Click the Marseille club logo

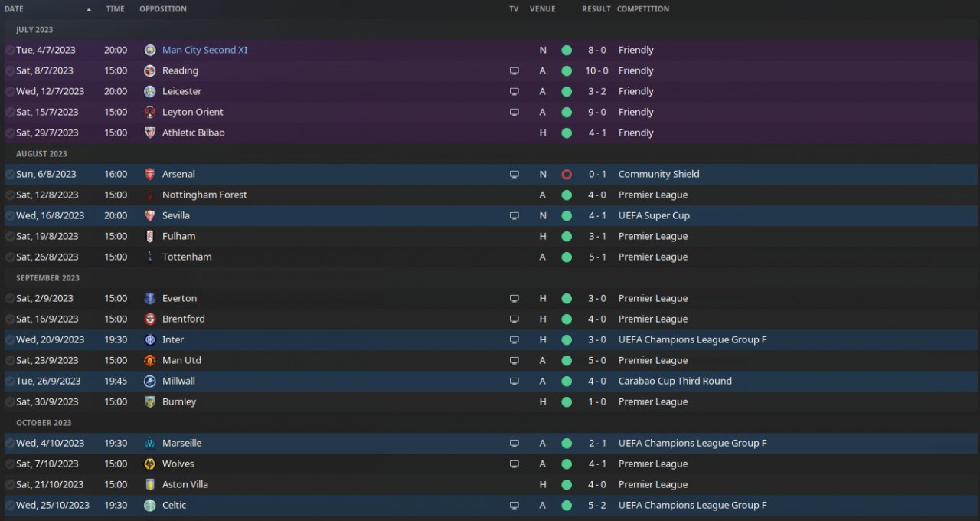tap(150, 443)
